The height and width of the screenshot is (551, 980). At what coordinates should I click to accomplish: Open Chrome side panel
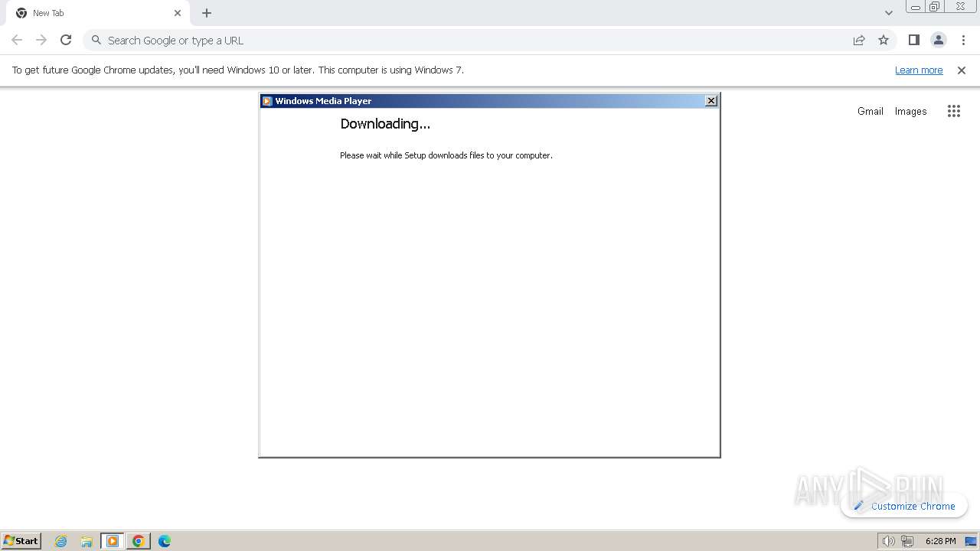pyautogui.click(x=913, y=40)
